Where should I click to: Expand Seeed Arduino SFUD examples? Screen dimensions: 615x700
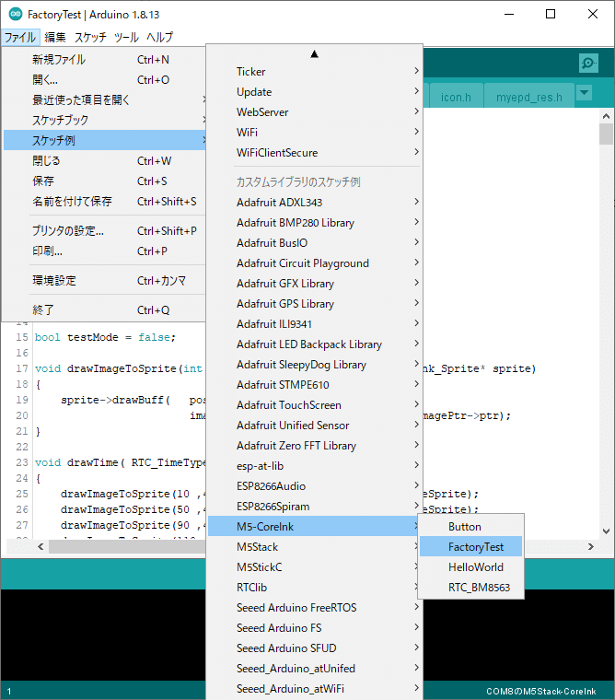pyautogui.click(x=314, y=647)
